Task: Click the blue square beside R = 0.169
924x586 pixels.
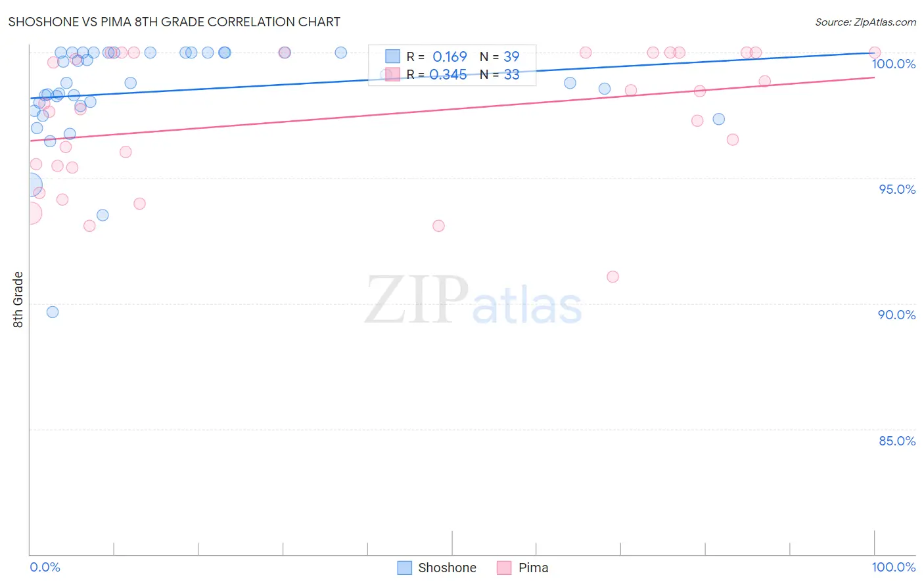Action: tap(392, 56)
